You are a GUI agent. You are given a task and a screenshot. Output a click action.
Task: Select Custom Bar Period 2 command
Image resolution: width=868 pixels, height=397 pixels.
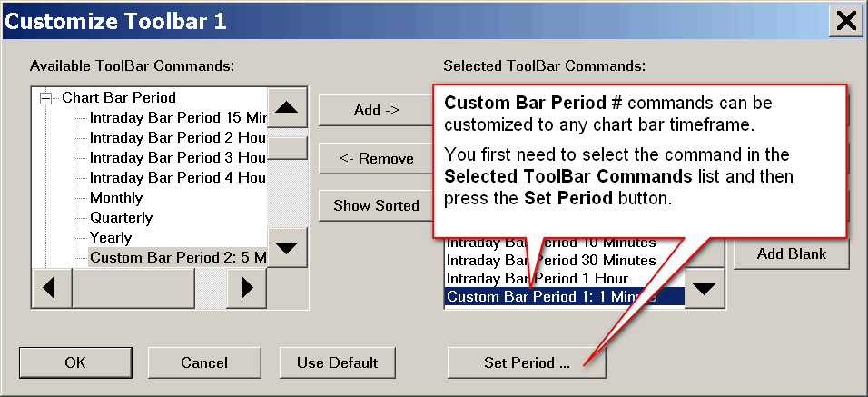[177, 258]
